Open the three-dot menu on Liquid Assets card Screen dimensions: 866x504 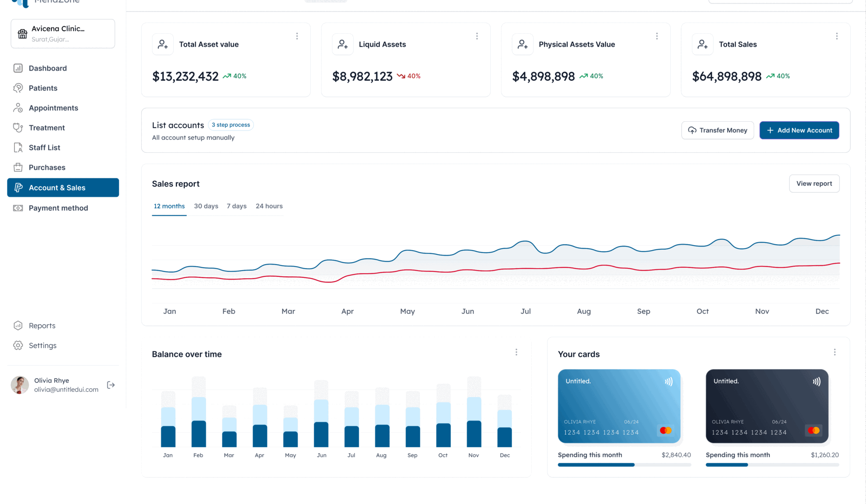coord(477,36)
